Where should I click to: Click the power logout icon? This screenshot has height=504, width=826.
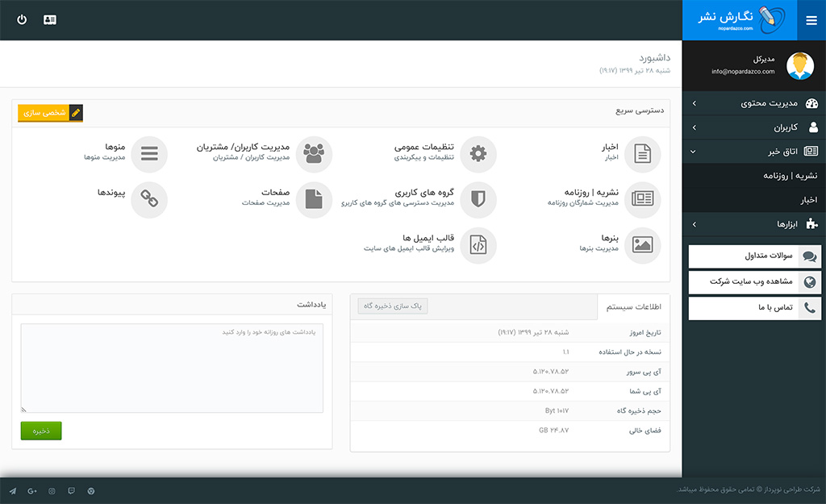coord(22,19)
